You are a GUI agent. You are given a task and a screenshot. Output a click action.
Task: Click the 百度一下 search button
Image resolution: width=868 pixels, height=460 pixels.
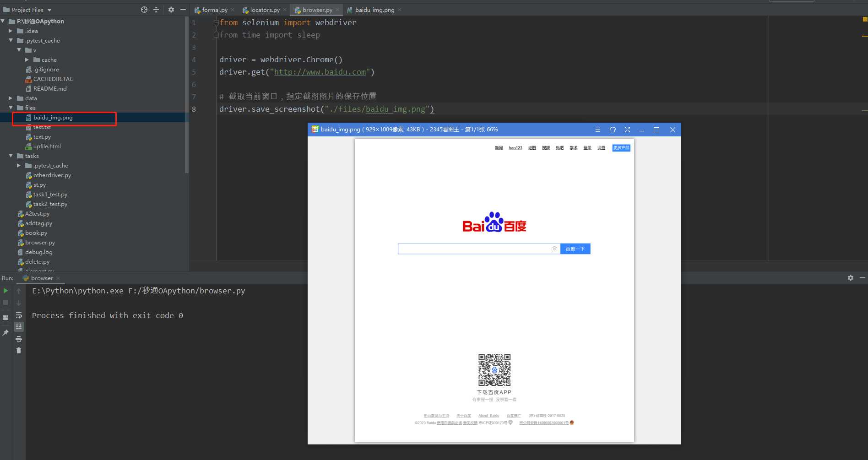575,249
